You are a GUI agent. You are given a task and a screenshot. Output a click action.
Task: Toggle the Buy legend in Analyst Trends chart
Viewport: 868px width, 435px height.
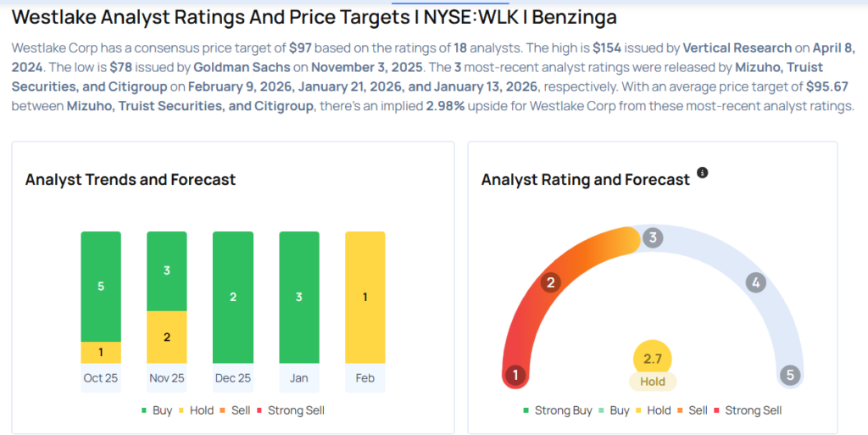155,410
